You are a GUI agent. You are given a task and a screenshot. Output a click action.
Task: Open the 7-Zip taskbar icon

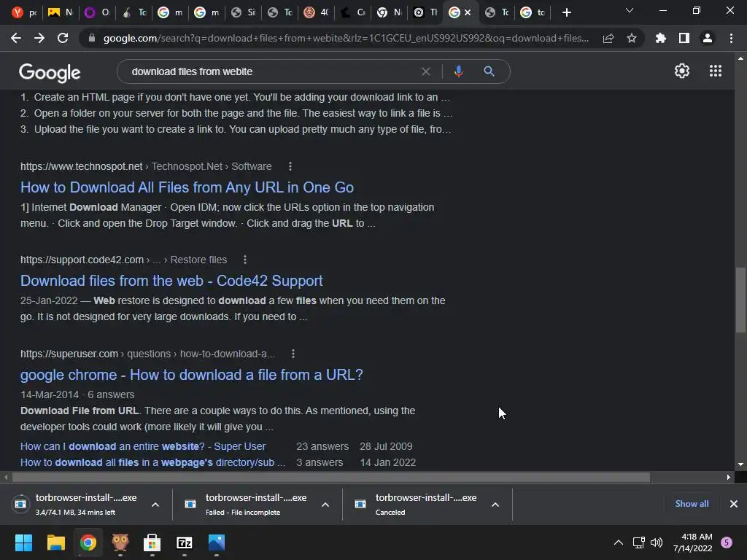click(185, 542)
